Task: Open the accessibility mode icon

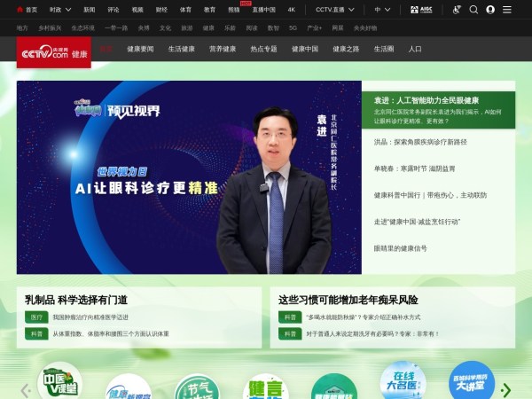Action: tap(458, 10)
